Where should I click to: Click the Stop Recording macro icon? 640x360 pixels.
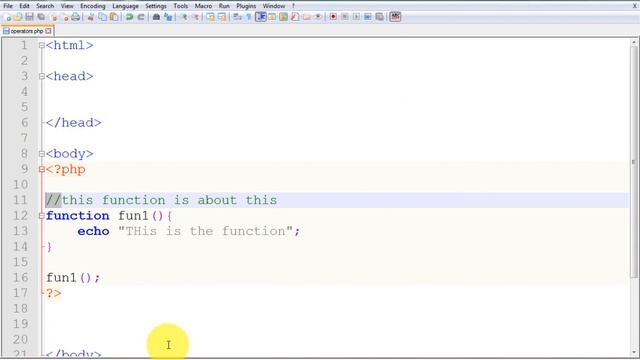(x=345, y=17)
